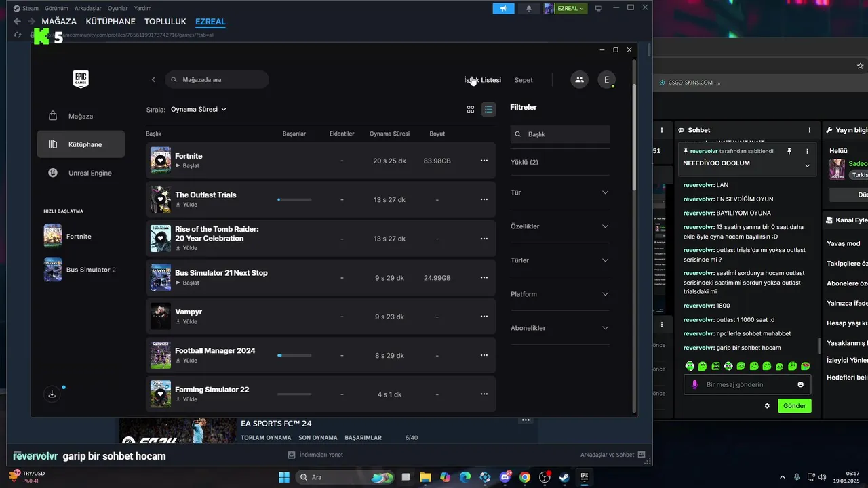The image size is (868, 488).
Task: Click The Outlast Trials progress bar
Action: [294, 199]
